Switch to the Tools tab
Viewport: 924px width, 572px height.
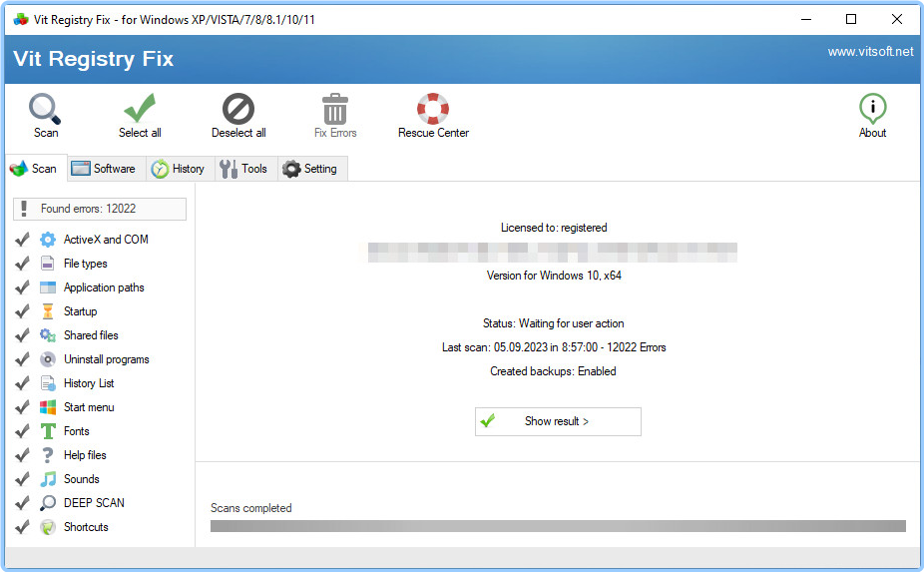[x=245, y=169]
